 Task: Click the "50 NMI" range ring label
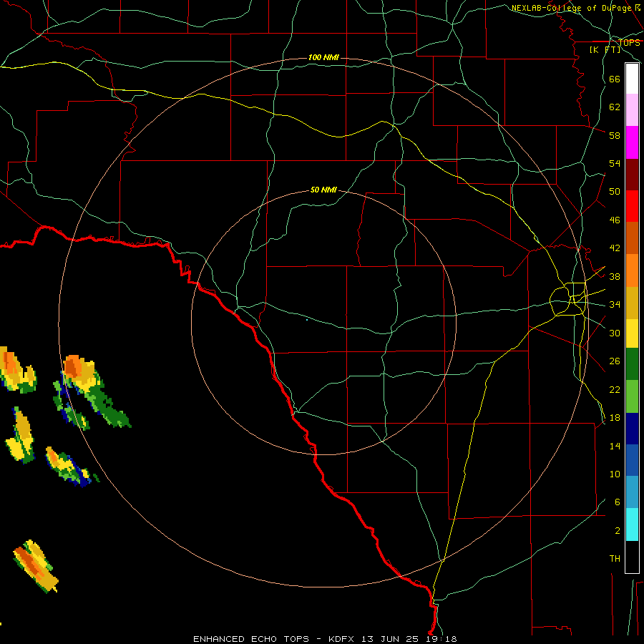pyautogui.click(x=323, y=190)
